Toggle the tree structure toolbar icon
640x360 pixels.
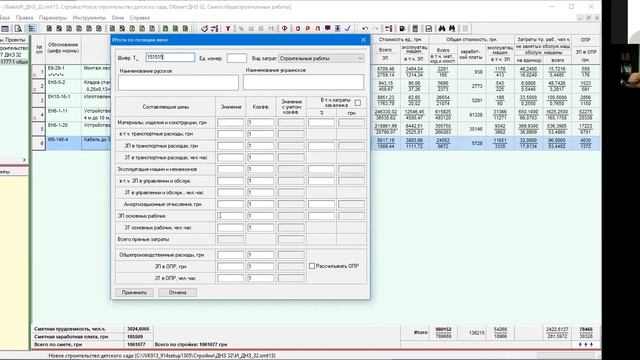(x=31, y=28)
